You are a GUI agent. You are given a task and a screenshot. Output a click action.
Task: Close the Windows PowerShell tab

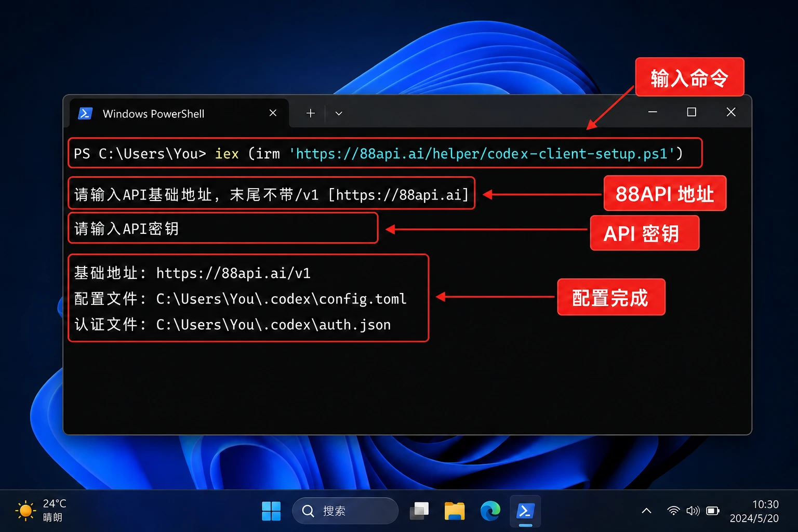pyautogui.click(x=273, y=113)
